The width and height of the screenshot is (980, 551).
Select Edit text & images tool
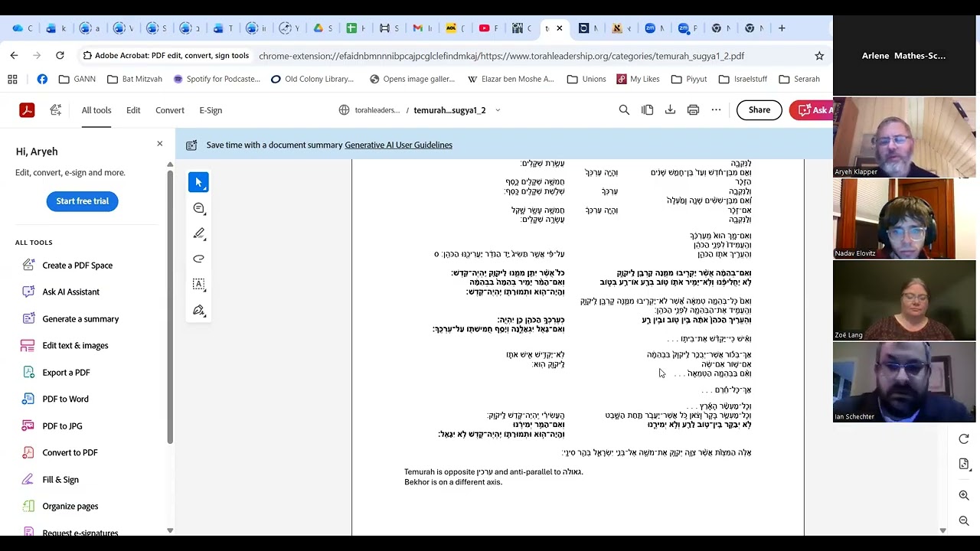[75, 346]
